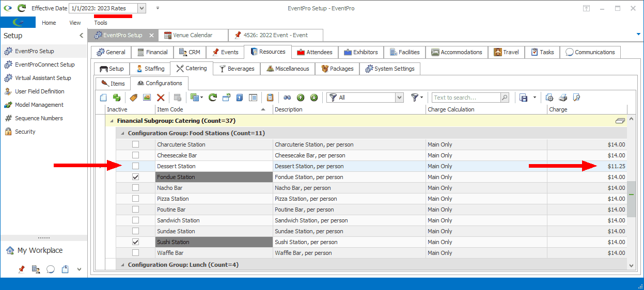Click the open-in-window icon in toolbar
The width and height of the screenshot is (644, 290).
[226, 98]
